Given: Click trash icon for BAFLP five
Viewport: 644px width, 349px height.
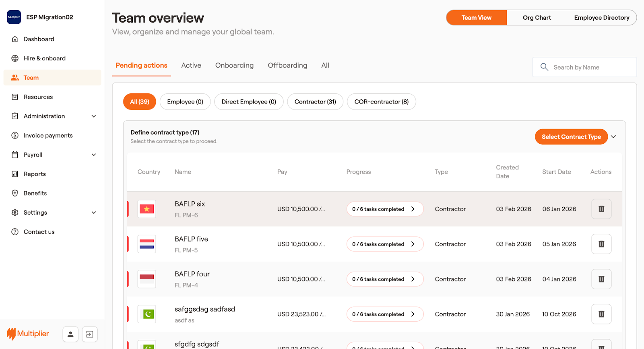Looking at the screenshot, I should point(601,244).
